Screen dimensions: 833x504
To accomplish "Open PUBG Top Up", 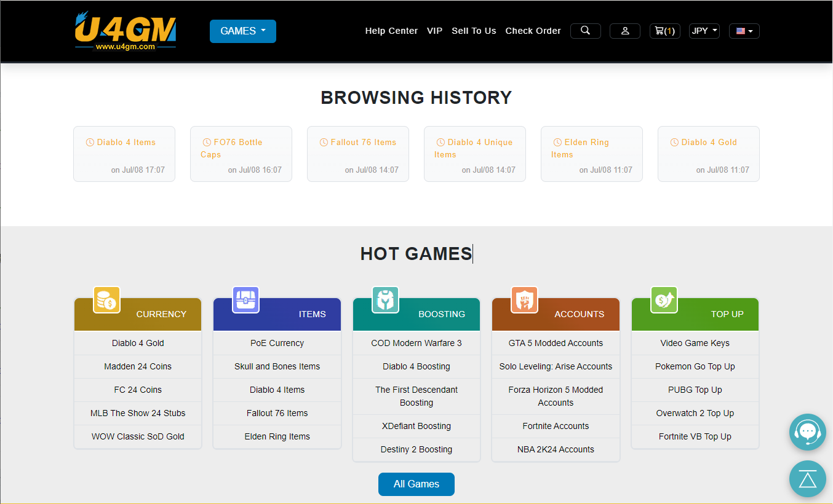I will [x=695, y=390].
